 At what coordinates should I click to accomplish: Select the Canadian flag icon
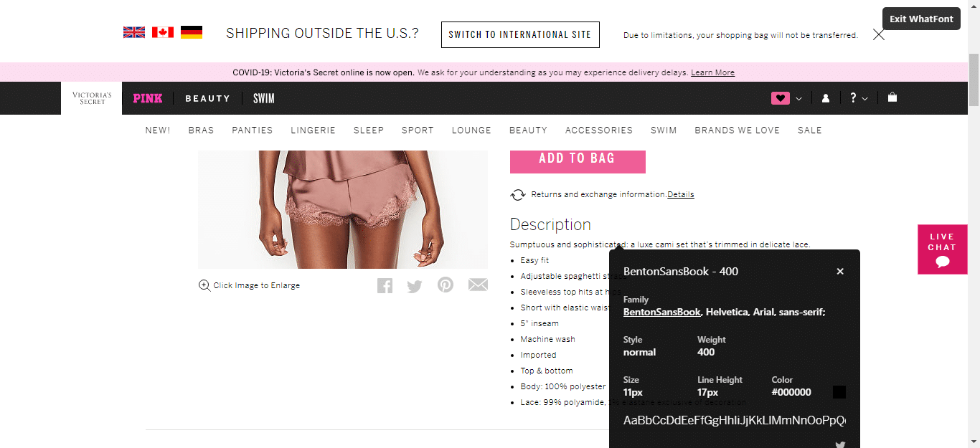point(163,32)
